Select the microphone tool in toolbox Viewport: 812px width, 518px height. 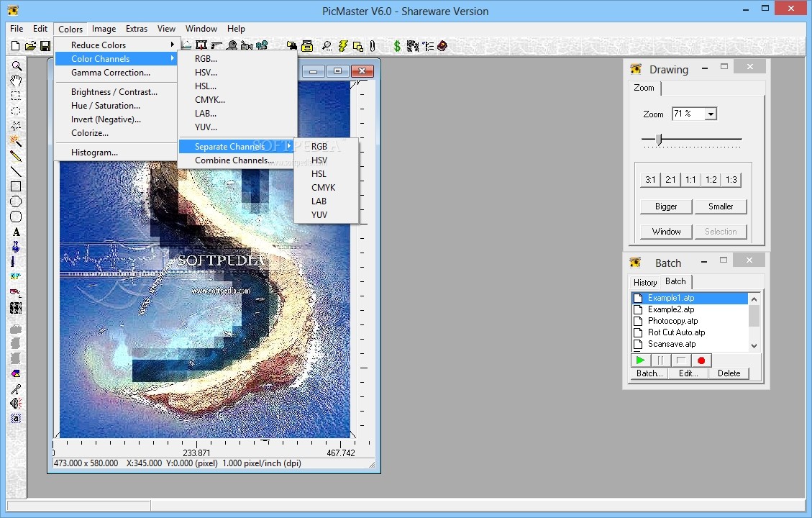[x=16, y=388]
